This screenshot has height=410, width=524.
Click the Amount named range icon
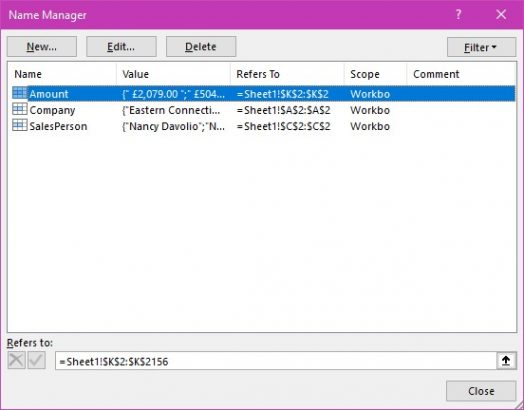[x=20, y=93]
